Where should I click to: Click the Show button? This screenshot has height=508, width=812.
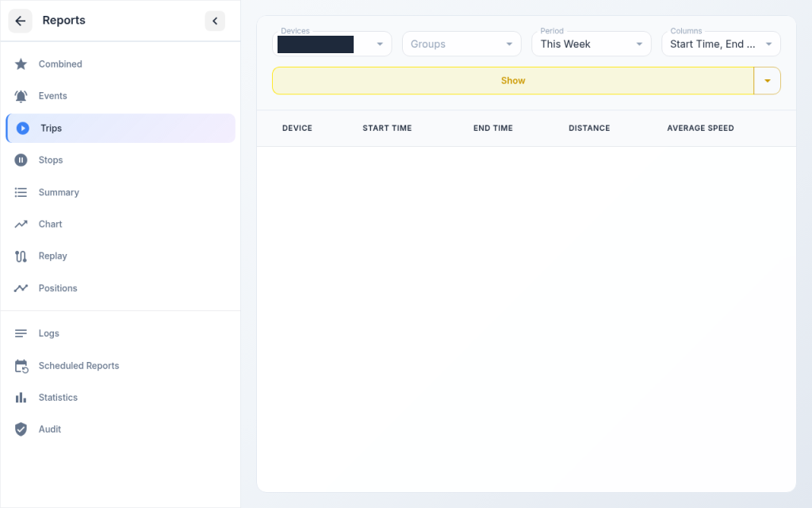(x=513, y=81)
